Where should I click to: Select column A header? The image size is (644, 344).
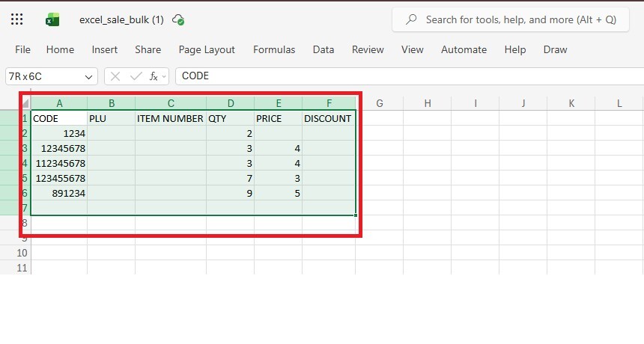tap(59, 103)
